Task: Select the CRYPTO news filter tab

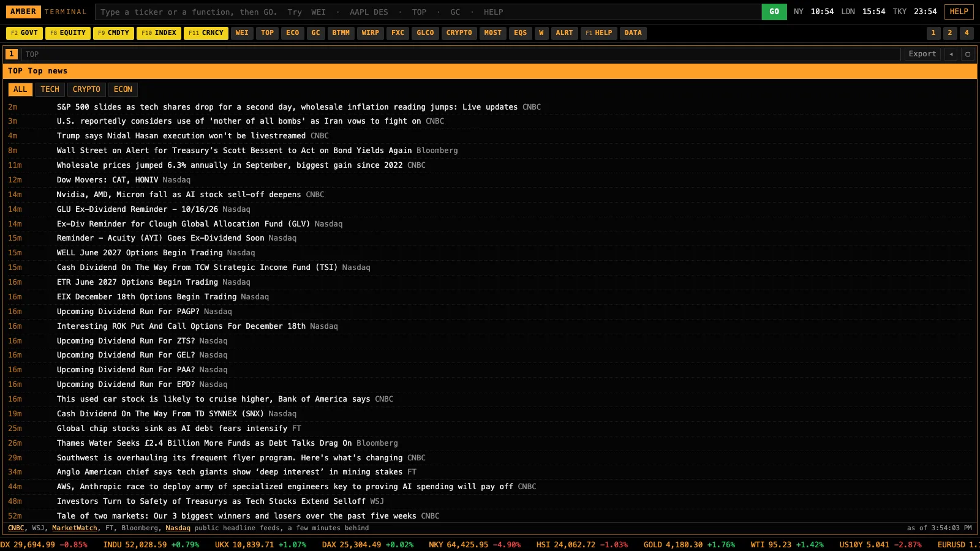Action: click(x=86, y=89)
